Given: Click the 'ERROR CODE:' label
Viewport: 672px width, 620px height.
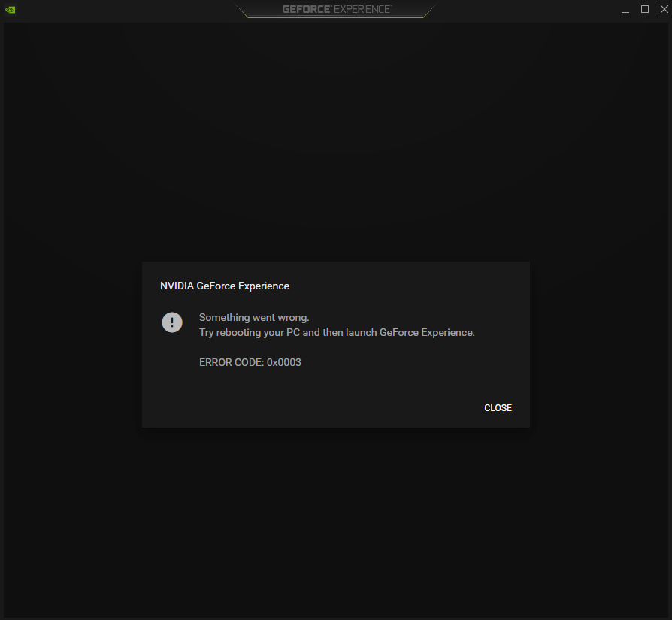Looking at the screenshot, I should point(231,362).
